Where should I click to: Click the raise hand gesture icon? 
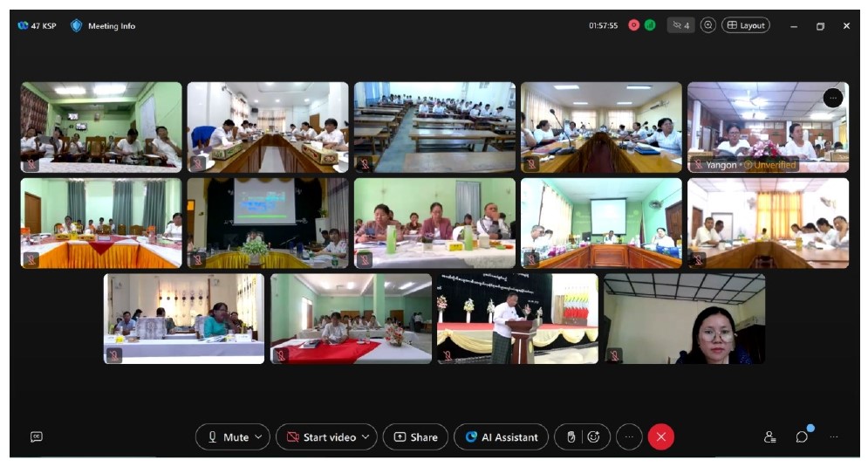click(571, 437)
